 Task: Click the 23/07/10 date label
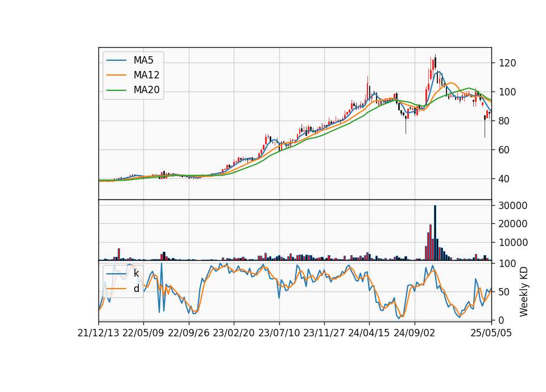click(x=279, y=333)
